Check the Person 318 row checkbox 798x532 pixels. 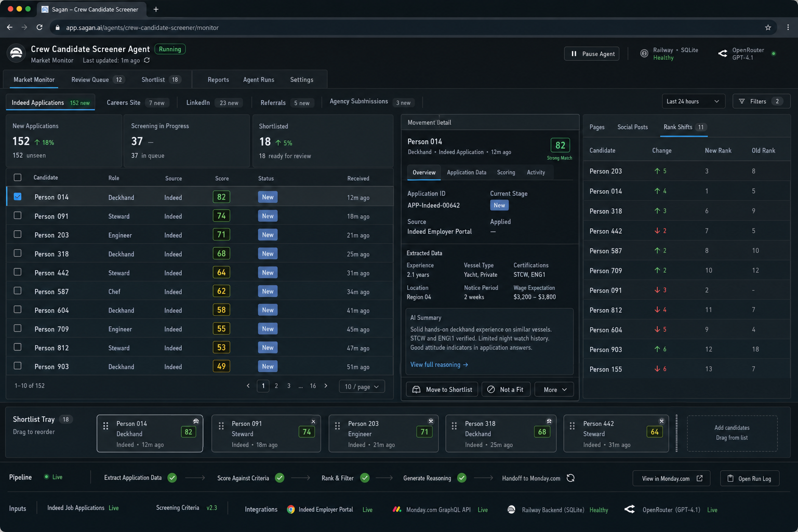[18, 254]
